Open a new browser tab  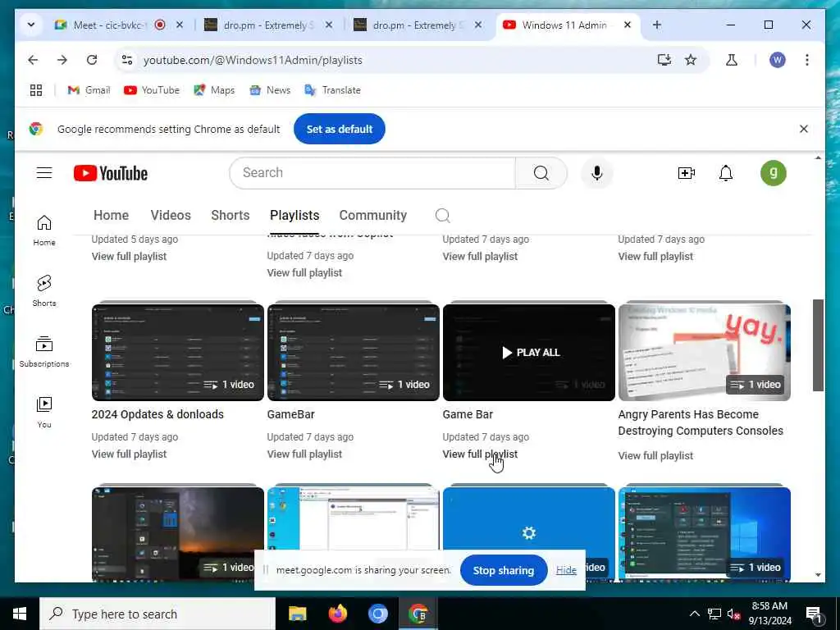[x=657, y=25]
